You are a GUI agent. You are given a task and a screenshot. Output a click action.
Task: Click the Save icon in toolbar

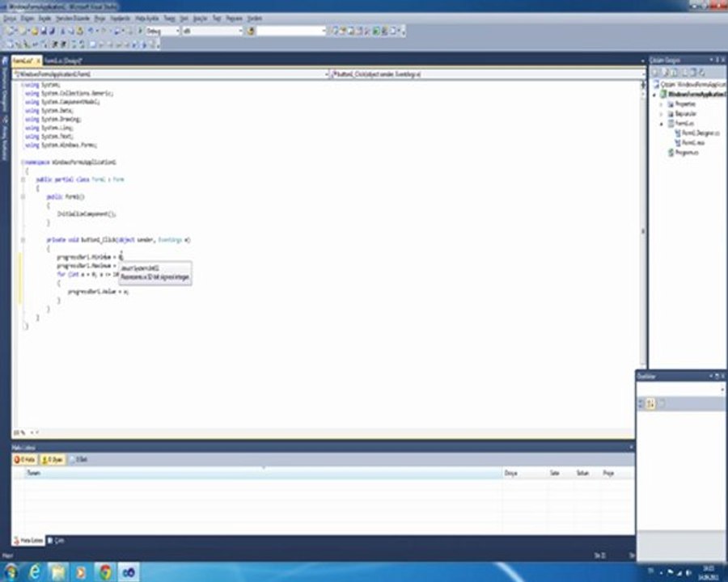[x=43, y=31]
